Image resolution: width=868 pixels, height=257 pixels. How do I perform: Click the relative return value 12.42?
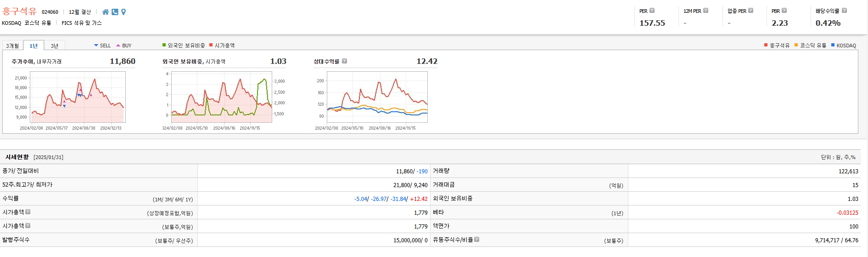[427, 61]
